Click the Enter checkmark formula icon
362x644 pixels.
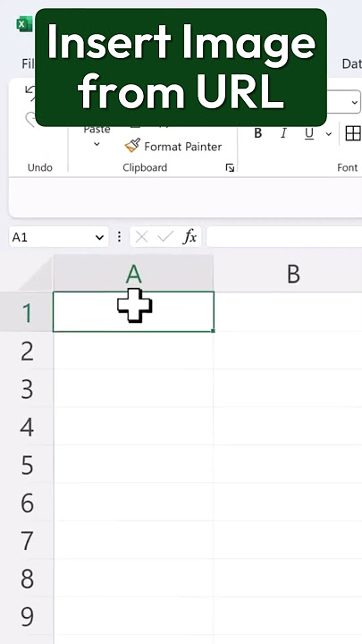[x=165, y=237]
